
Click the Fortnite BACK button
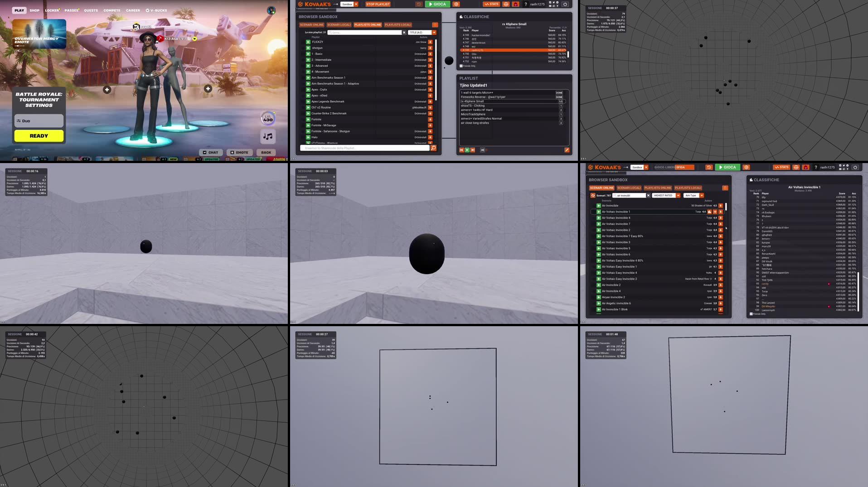point(266,153)
